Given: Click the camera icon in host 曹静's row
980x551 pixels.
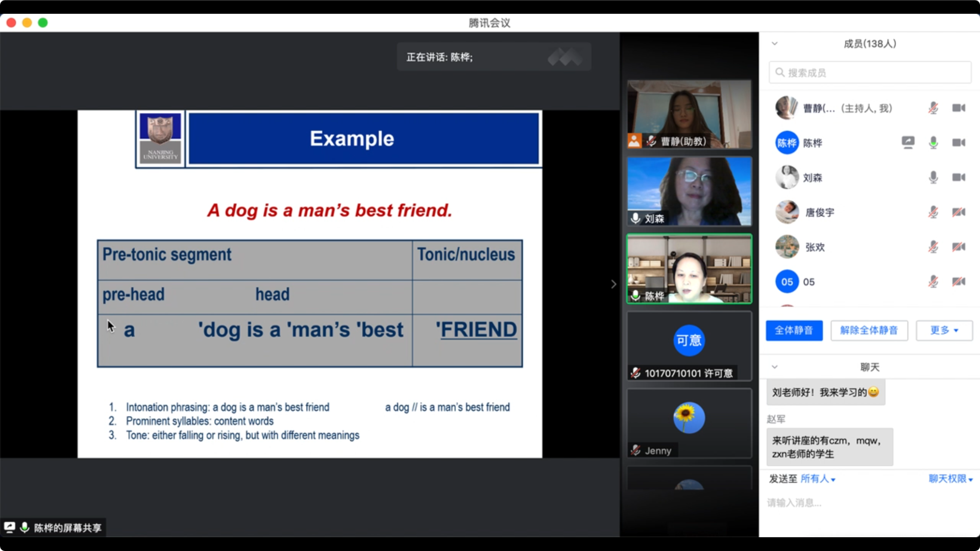Looking at the screenshot, I should (x=958, y=108).
